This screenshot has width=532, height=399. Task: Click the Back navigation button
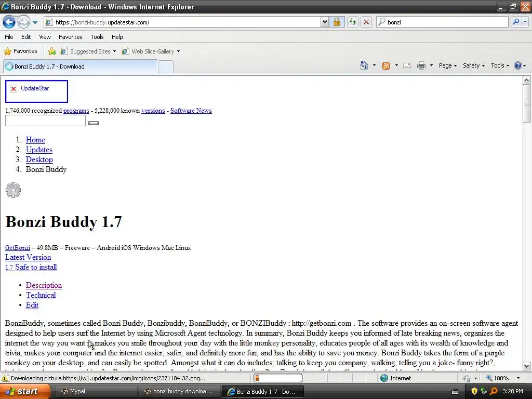tap(9, 22)
